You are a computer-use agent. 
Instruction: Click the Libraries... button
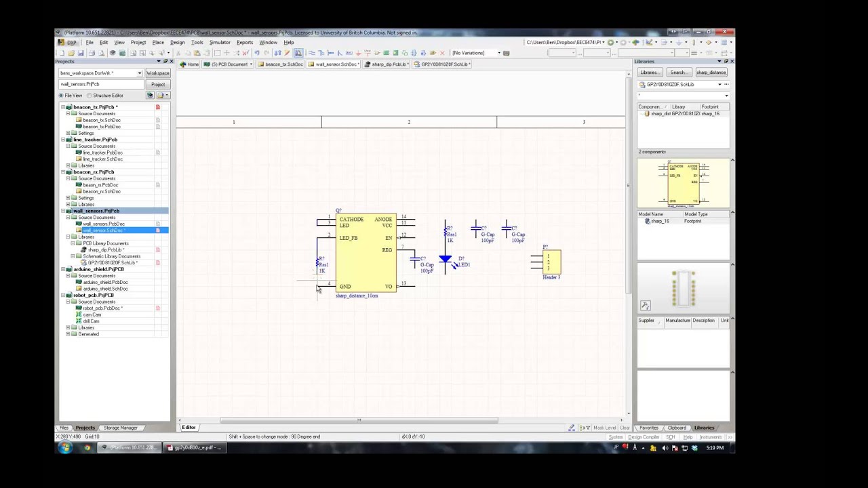649,73
